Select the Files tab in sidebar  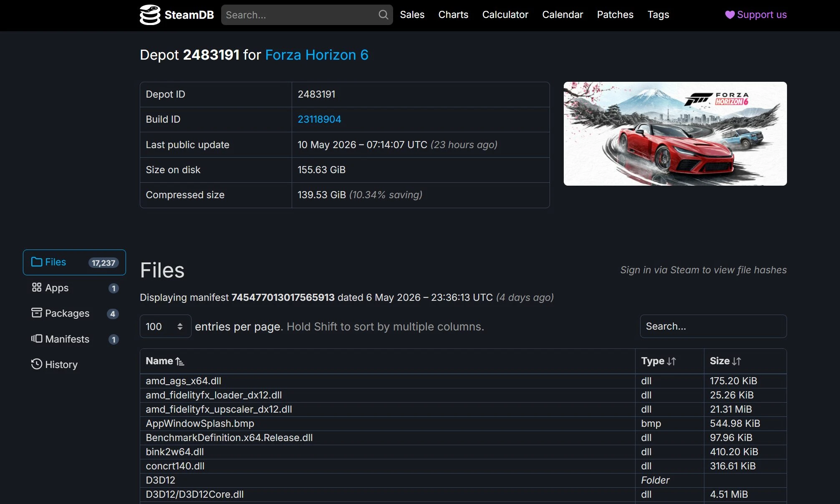pyautogui.click(x=74, y=262)
